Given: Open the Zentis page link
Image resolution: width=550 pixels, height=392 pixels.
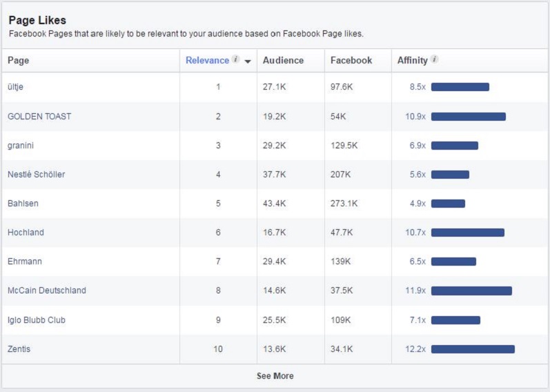Looking at the screenshot, I should coord(19,349).
